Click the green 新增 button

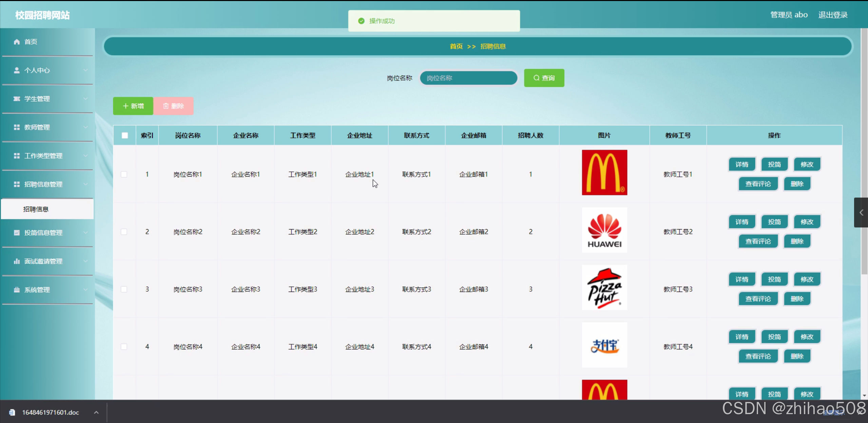click(133, 106)
